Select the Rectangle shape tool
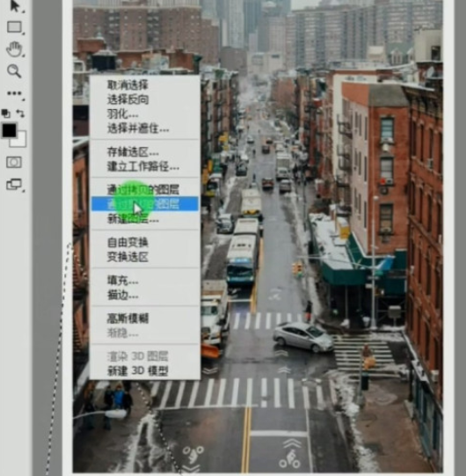 coord(15,27)
